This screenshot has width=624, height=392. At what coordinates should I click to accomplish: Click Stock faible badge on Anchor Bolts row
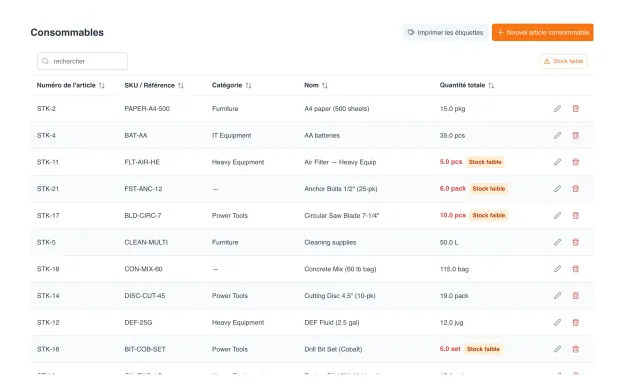click(x=489, y=189)
